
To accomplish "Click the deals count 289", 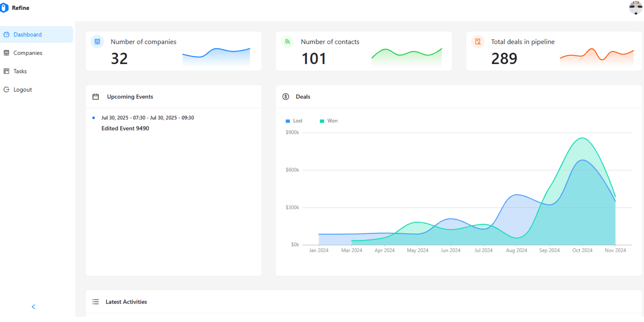I will [x=504, y=58].
